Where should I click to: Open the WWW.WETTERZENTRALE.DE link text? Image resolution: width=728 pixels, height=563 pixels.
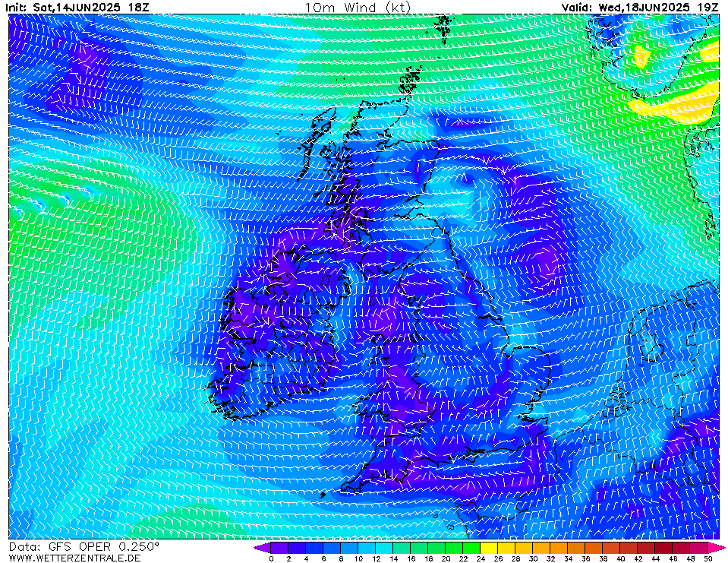point(74,558)
